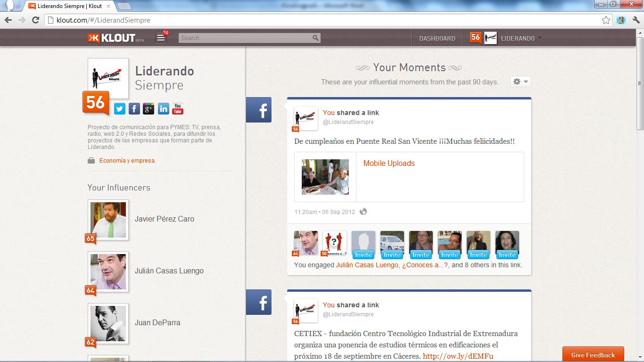Click the @LiderandSiempre handle in first moment

(x=348, y=122)
